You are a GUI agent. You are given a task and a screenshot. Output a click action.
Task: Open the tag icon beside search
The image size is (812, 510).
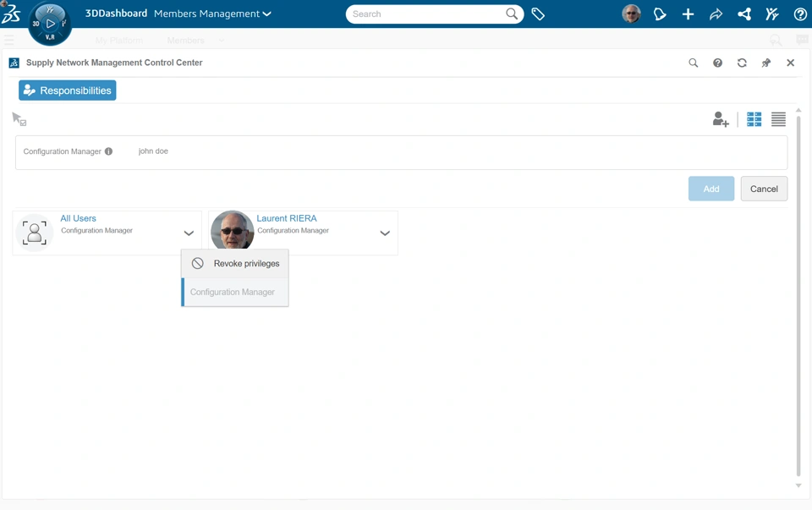point(538,14)
